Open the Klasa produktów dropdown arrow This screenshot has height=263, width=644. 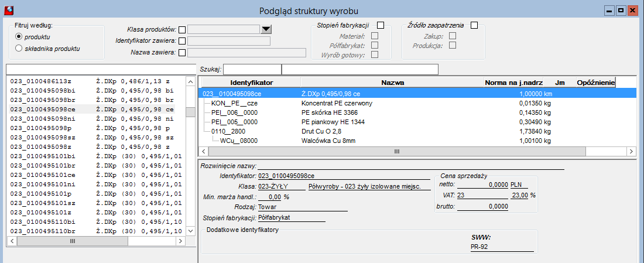click(x=267, y=29)
